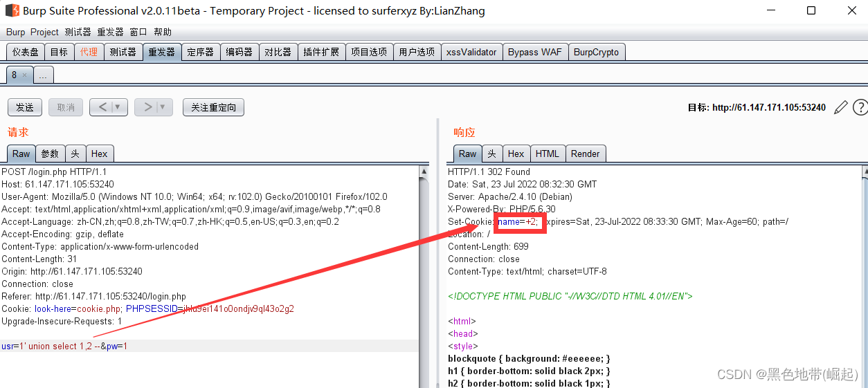Click the Burp Suite logo icon in title bar
The height and width of the screenshot is (388, 868).
[x=12, y=10]
